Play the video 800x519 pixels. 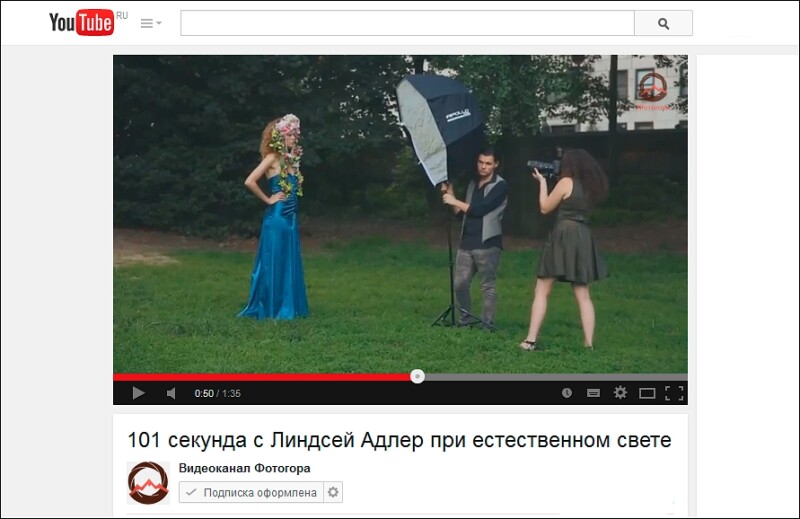point(138,393)
